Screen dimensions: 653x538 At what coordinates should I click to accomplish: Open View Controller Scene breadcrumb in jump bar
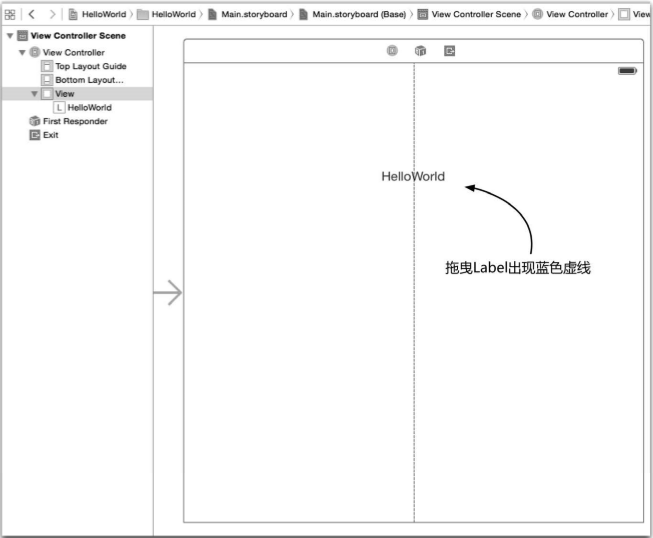point(475,14)
